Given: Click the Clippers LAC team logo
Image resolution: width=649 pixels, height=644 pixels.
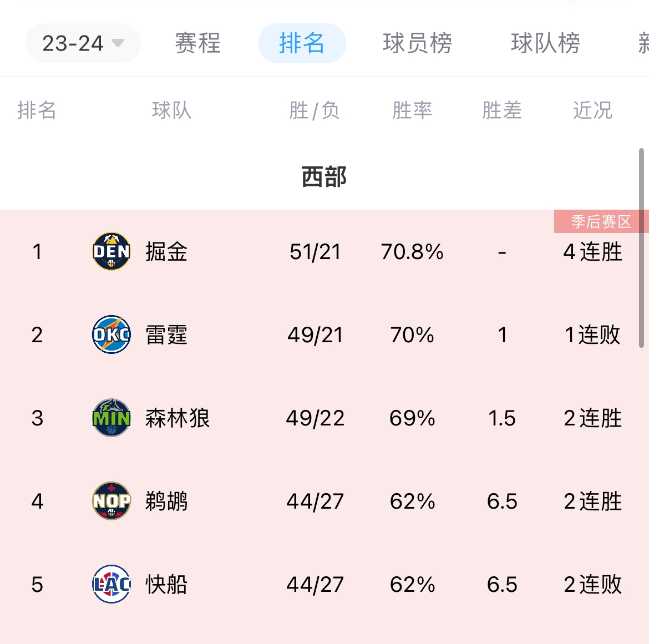Looking at the screenshot, I should pos(111,584).
